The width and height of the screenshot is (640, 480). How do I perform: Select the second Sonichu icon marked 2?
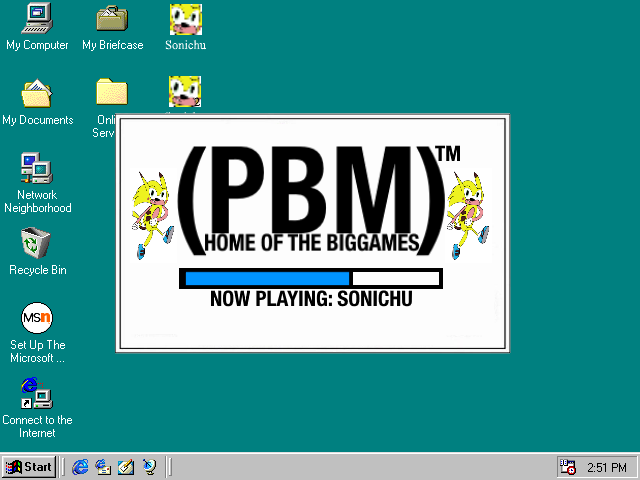pyautogui.click(x=185, y=91)
